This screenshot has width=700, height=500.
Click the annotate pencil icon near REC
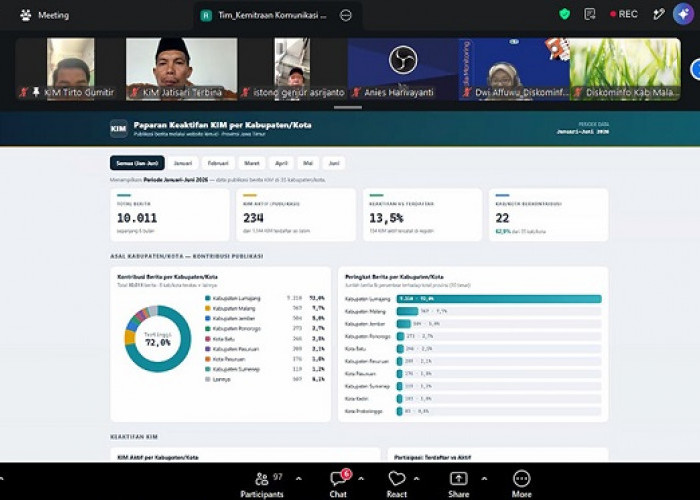(x=658, y=14)
